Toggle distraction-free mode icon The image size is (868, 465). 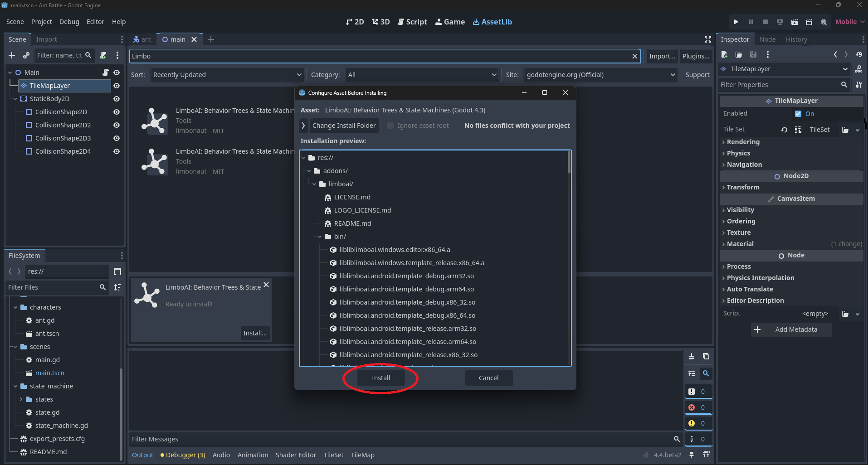coord(707,39)
